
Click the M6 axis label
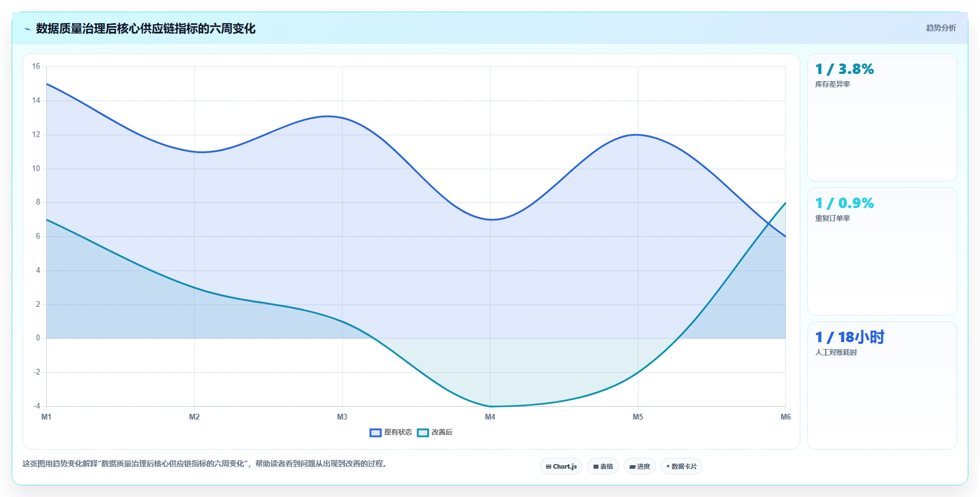[786, 417]
